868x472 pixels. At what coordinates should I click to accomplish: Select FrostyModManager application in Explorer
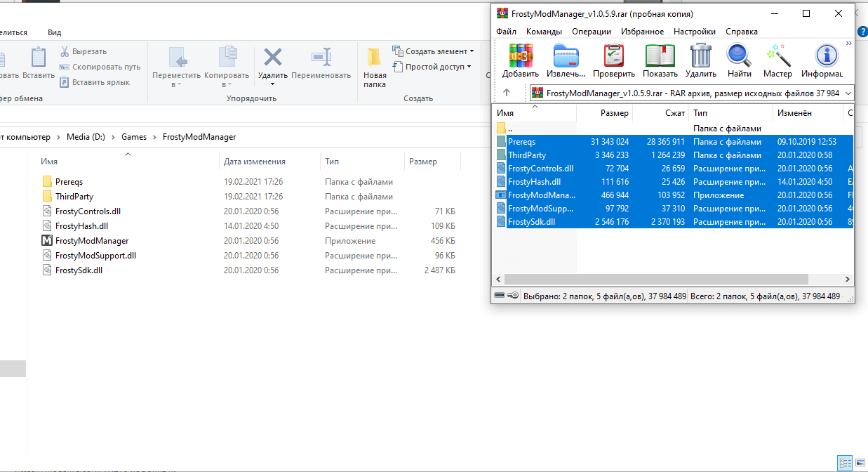coord(92,241)
